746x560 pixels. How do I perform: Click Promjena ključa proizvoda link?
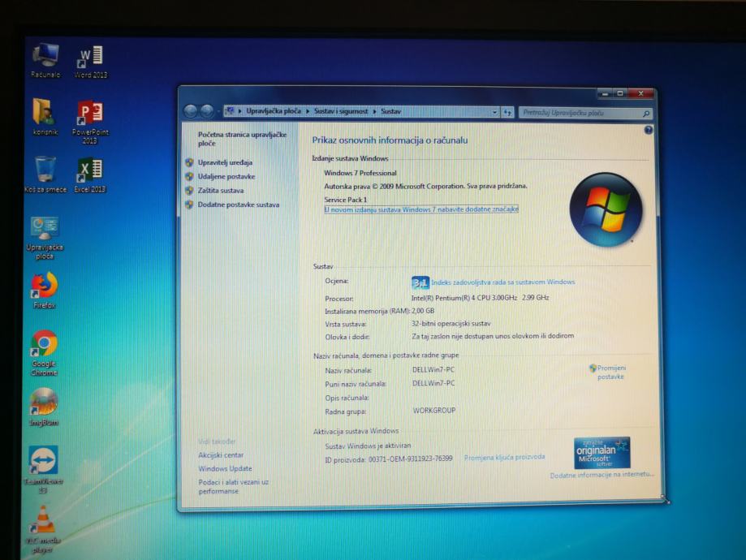pyautogui.click(x=504, y=457)
